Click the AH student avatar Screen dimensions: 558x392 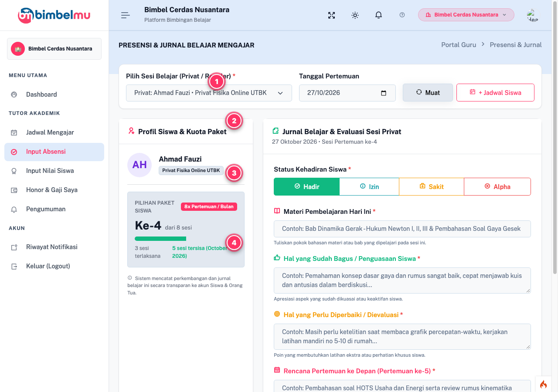(x=139, y=165)
